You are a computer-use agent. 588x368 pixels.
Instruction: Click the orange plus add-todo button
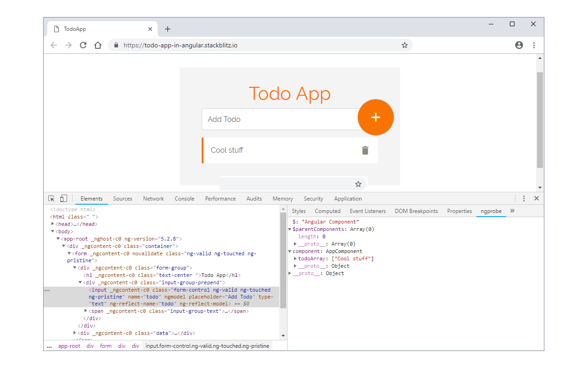click(x=375, y=117)
